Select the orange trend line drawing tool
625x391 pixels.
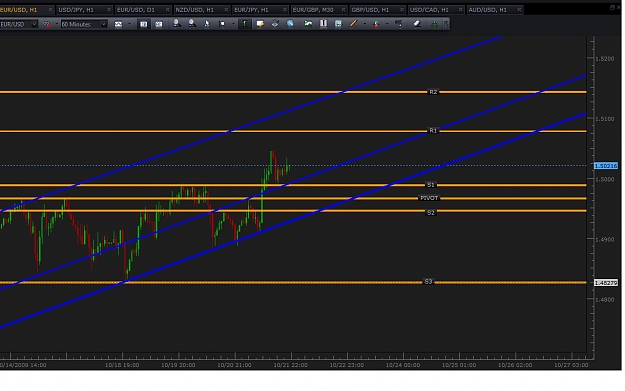(x=353, y=24)
